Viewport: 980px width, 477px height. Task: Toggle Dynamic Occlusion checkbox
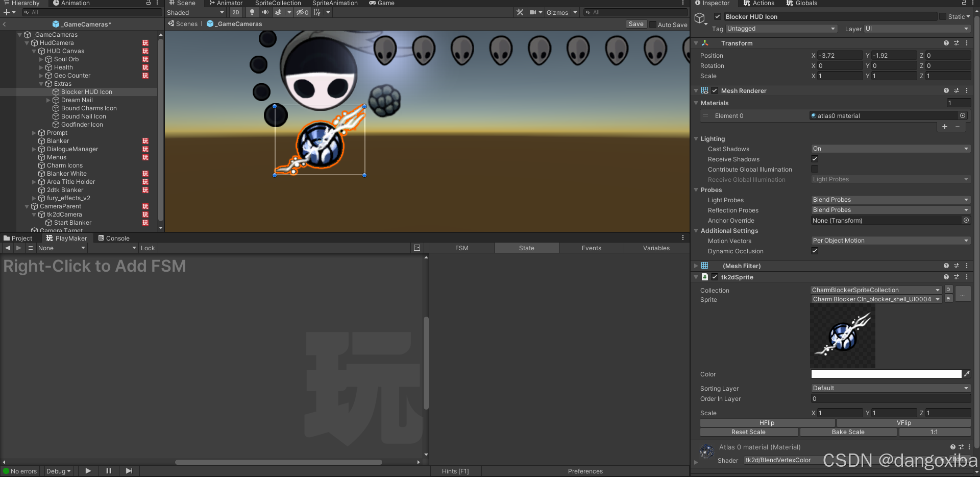click(815, 251)
